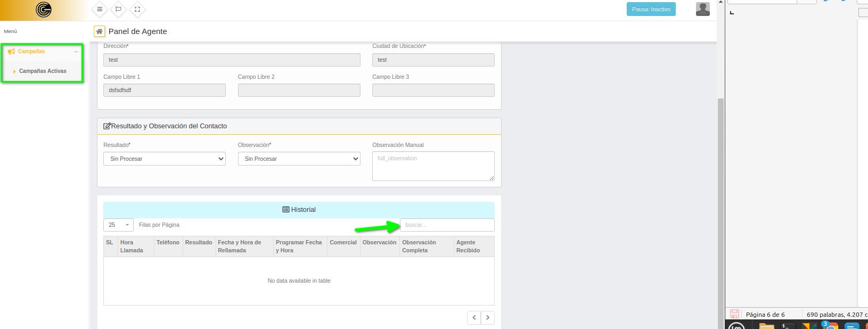Open the terminal from the taskbar
This screenshot has height=329, width=868.
tap(788, 325)
